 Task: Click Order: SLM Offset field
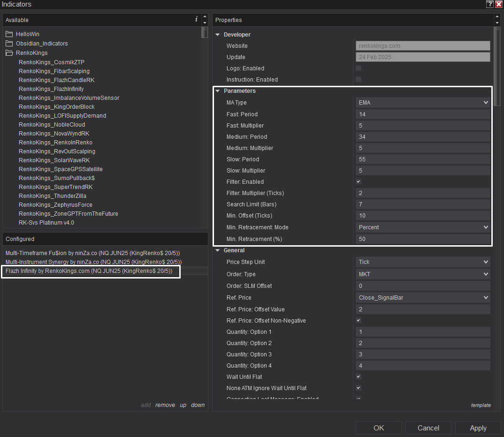pyautogui.click(x=423, y=286)
